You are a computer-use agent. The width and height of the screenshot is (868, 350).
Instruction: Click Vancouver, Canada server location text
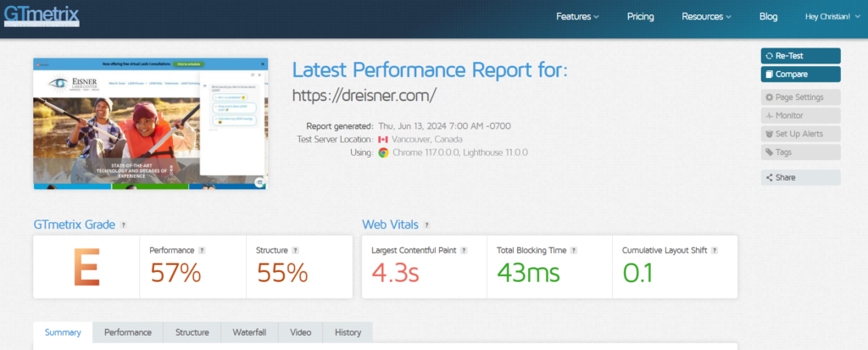(427, 140)
